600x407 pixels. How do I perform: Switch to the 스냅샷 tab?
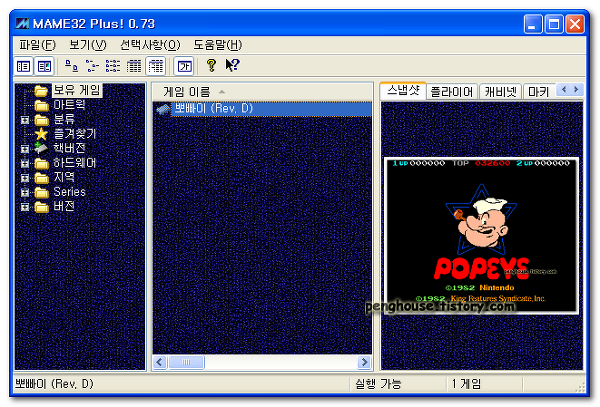403,91
